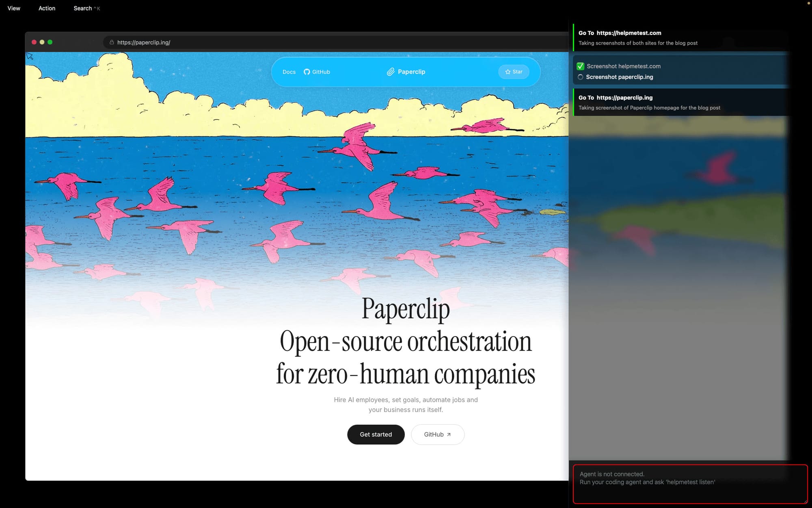Click the GitHub octocat icon in the navbar
The height and width of the screenshot is (508, 812).
[x=307, y=72]
